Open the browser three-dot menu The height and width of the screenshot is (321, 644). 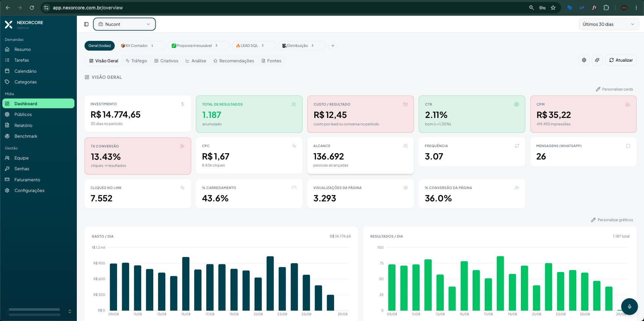point(636,7)
